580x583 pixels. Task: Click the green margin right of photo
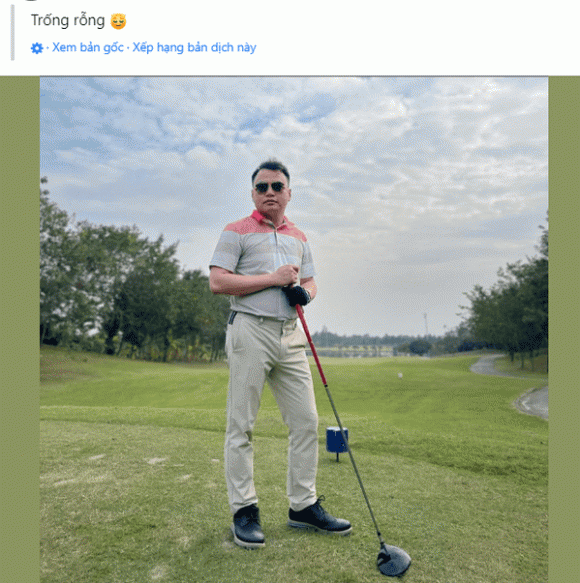(x=564, y=329)
